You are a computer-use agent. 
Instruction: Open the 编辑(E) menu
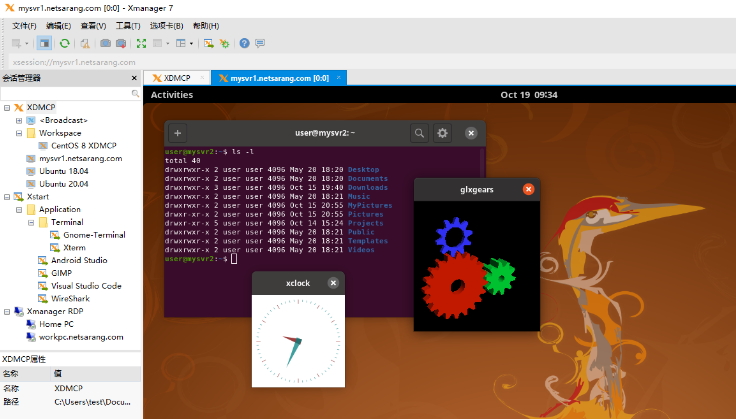(x=58, y=26)
